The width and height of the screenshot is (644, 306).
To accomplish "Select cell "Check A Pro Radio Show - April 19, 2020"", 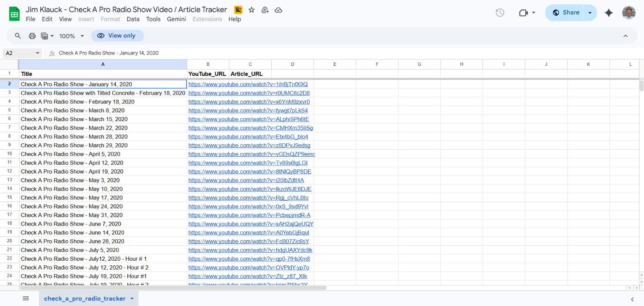I will [x=103, y=171].
